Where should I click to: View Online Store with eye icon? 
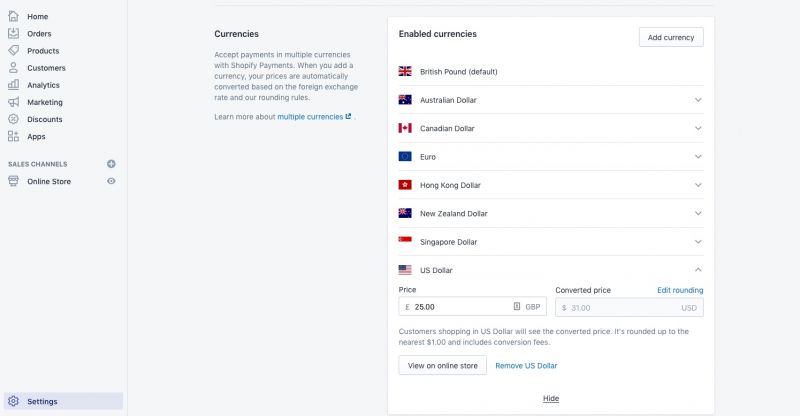(111, 181)
